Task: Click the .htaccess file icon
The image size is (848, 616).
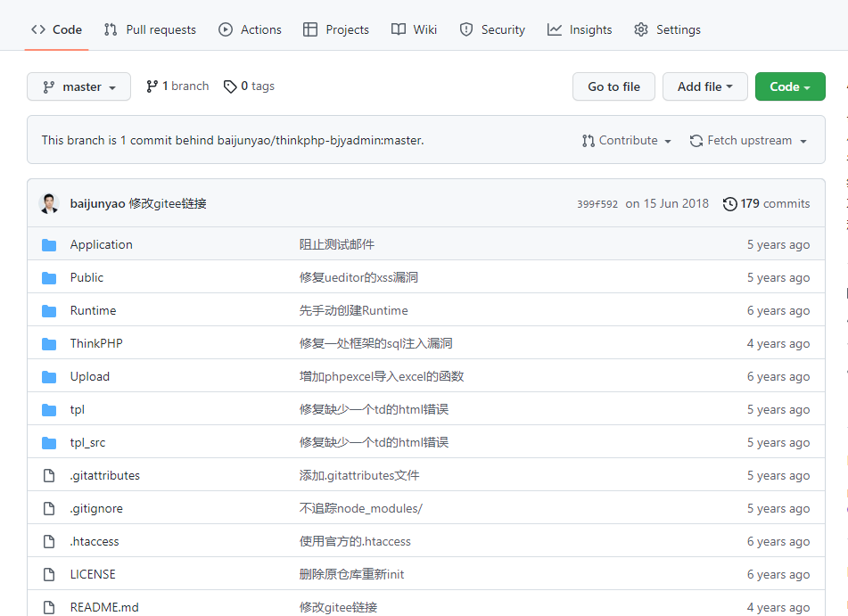Action: pyautogui.click(x=49, y=541)
